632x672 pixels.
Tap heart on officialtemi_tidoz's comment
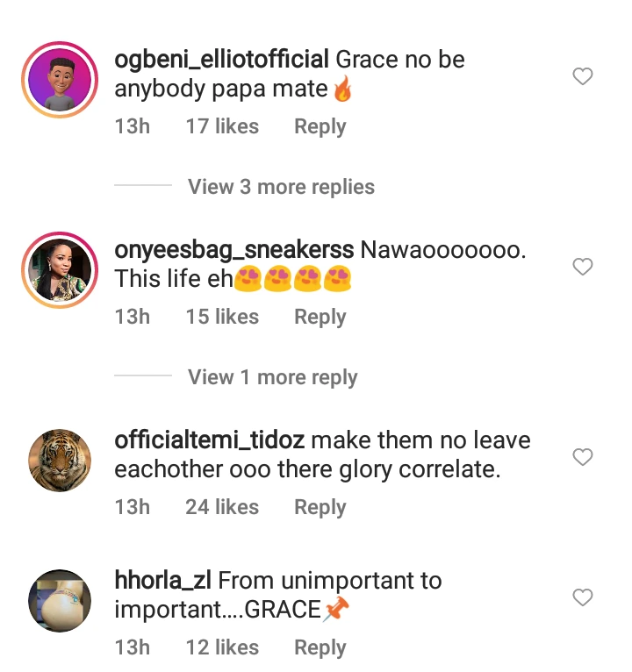pos(582,457)
